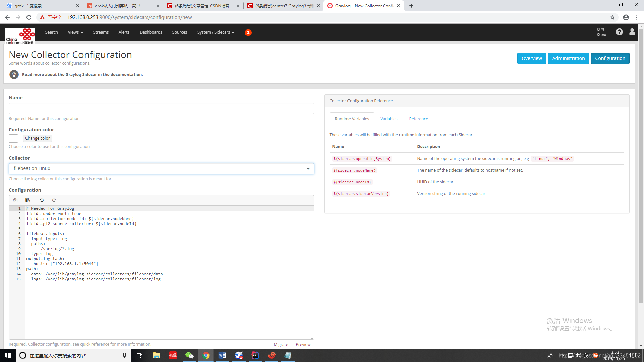Switch to the Reference tab
644x362 pixels.
pyautogui.click(x=418, y=119)
